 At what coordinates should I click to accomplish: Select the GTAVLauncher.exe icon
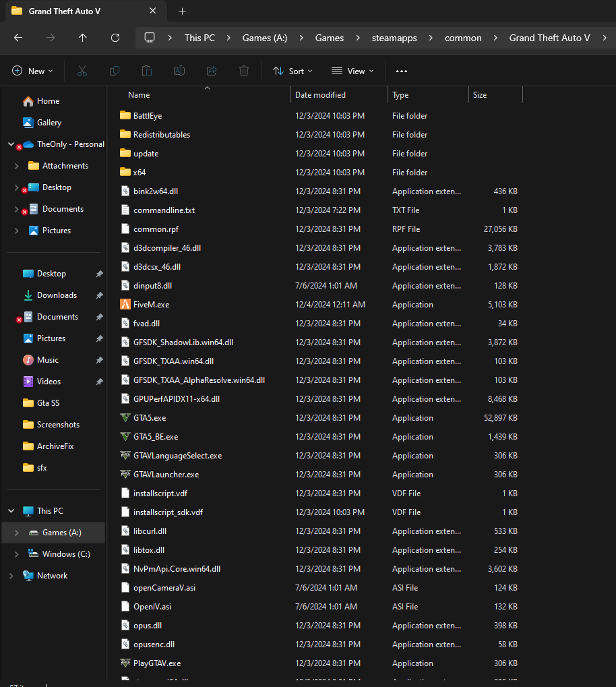[125, 475]
